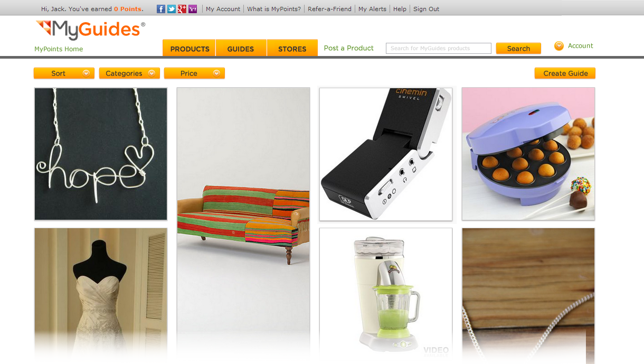Click the orange Search button
Viewport: 644px width, 364px height.
518,49
